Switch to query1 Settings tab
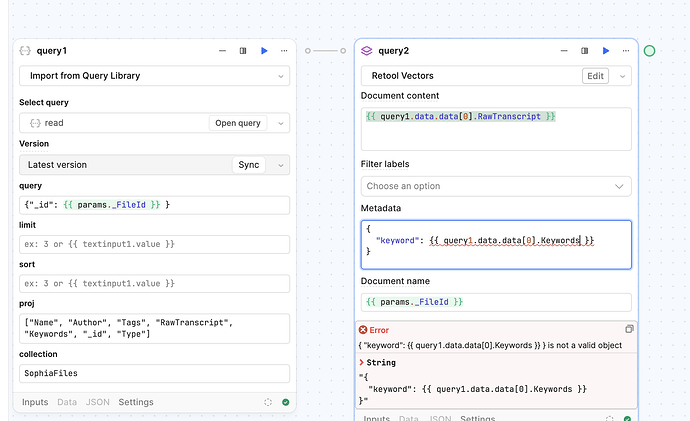Viewport: 690px width, 421px height. tap(136, 402)
